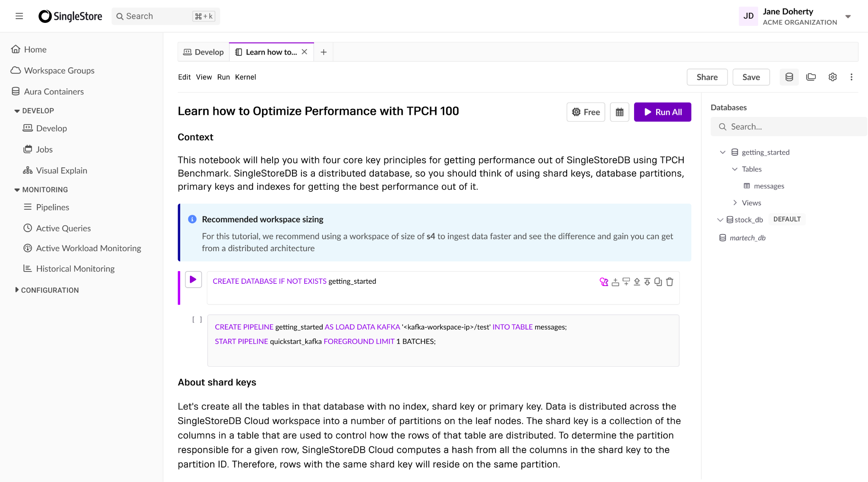Collapse the MONITORING section
Viewport: 868px width, 482px height.
tap(41, 190)
